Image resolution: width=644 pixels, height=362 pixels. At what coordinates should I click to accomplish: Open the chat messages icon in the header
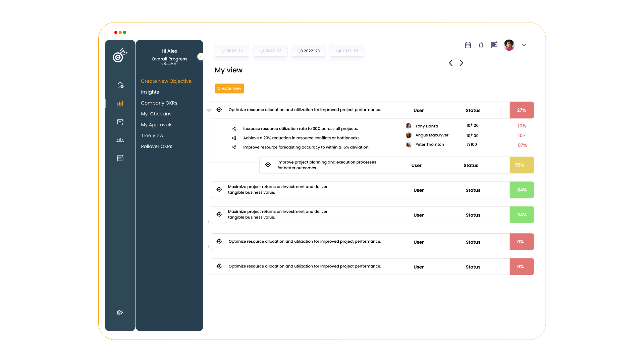click(x=494, y=45)
